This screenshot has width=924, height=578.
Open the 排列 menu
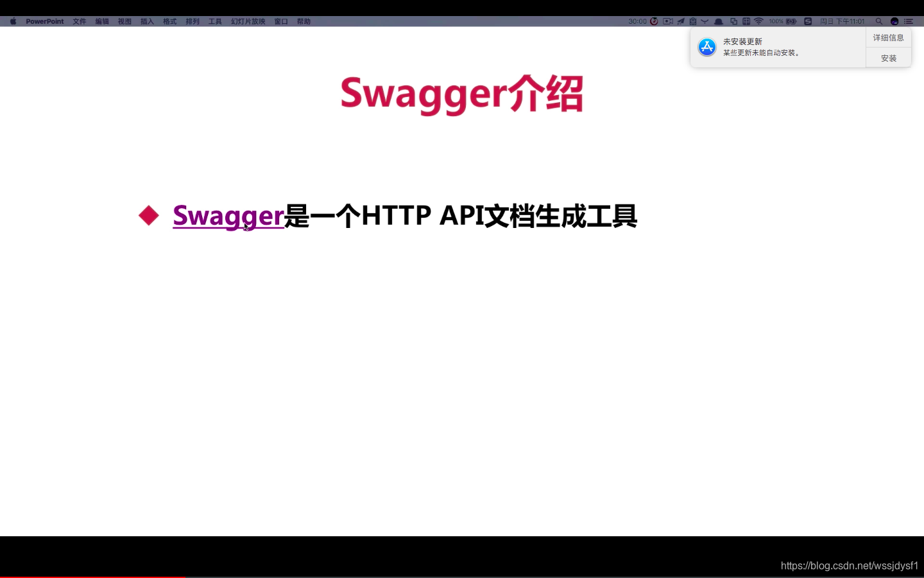point(193,21)
